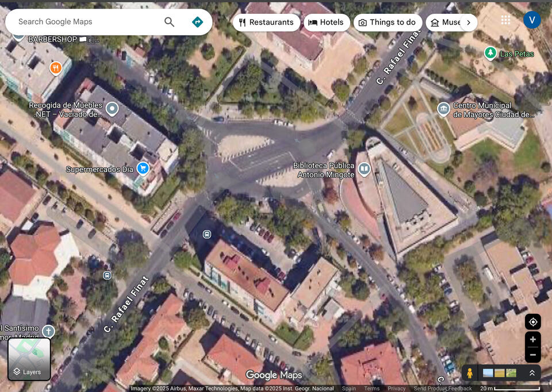Activate Pegman for Street View
Viewport: 552px width, 392px height.
click(470, 373)
